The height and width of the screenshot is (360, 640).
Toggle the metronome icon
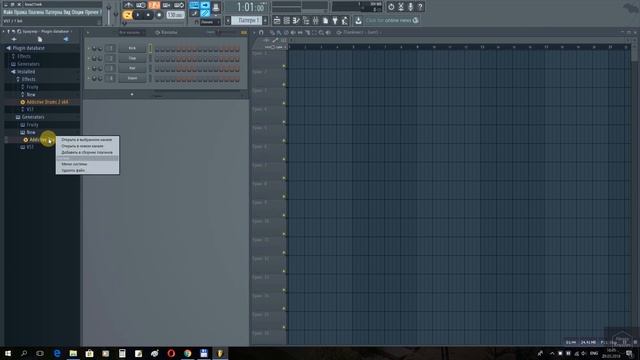(129, 5)
